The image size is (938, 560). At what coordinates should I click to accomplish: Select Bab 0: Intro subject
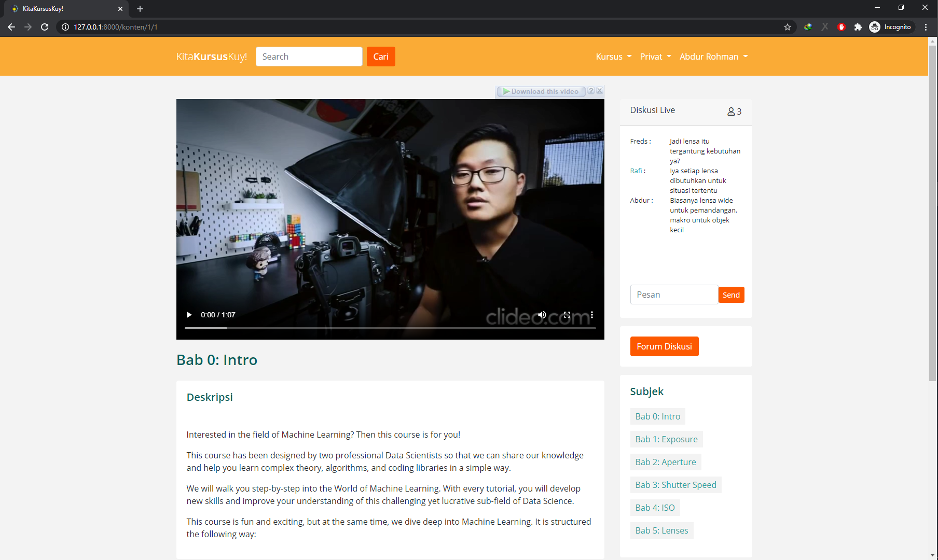pyautogui.click(x=658, y=416)
